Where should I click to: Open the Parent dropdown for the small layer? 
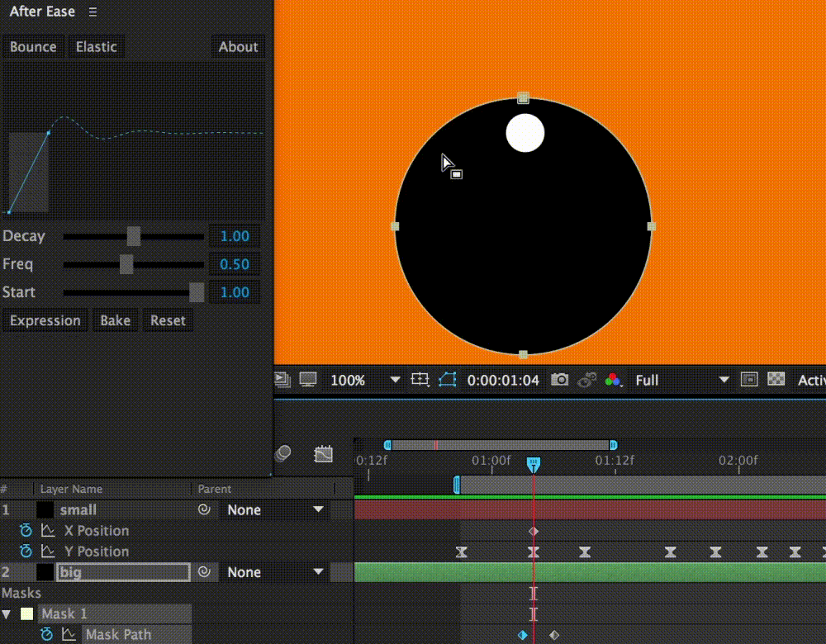click(276, 509)
